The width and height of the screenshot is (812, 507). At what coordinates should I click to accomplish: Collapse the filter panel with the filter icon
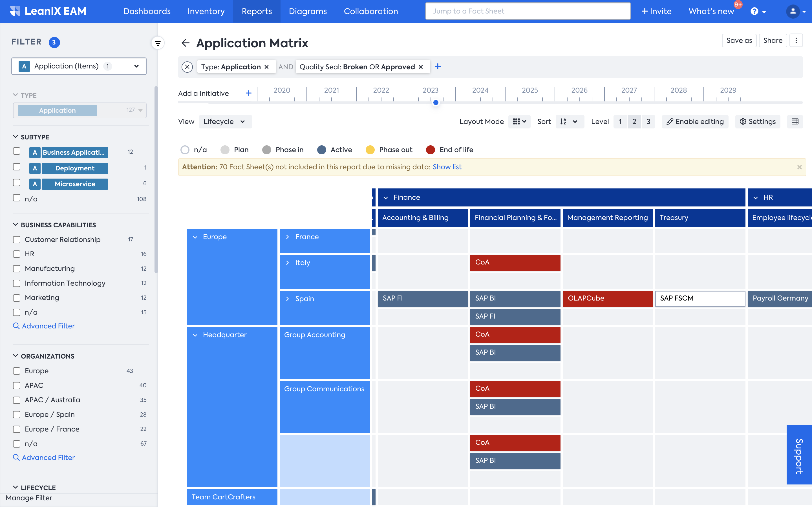click(x=158, y=43)
